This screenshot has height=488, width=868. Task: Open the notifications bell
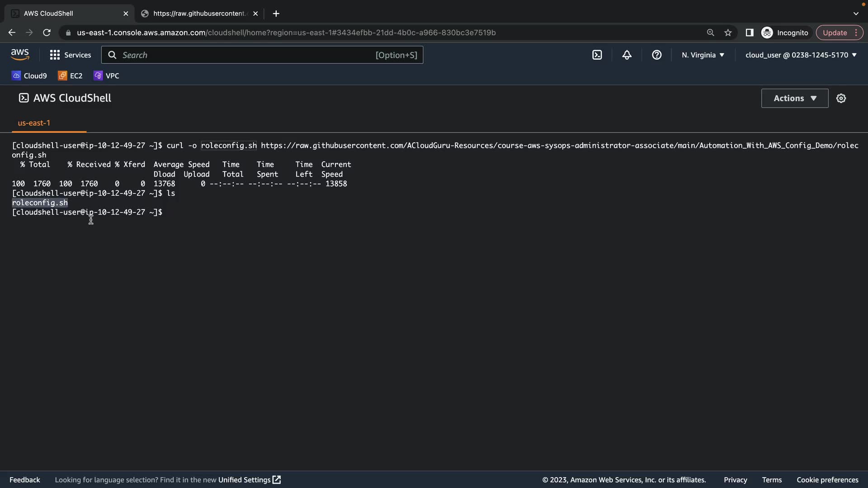[627, 55]
